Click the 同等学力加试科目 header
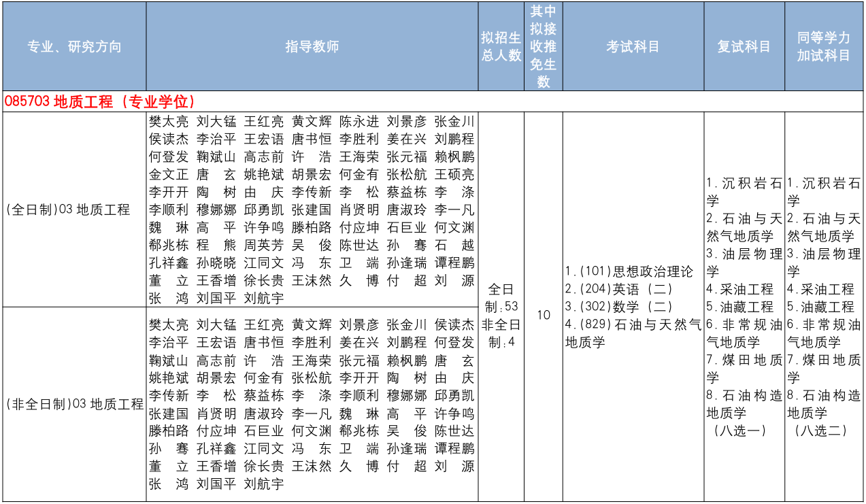The width and height of the screenshot is (866, 504). click(x=824, y=47)
